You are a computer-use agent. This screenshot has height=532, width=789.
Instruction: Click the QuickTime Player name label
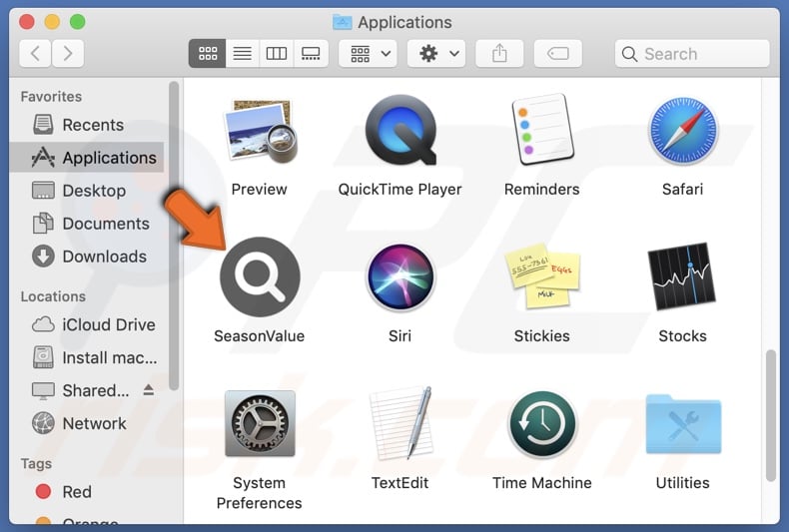point(400,190)
